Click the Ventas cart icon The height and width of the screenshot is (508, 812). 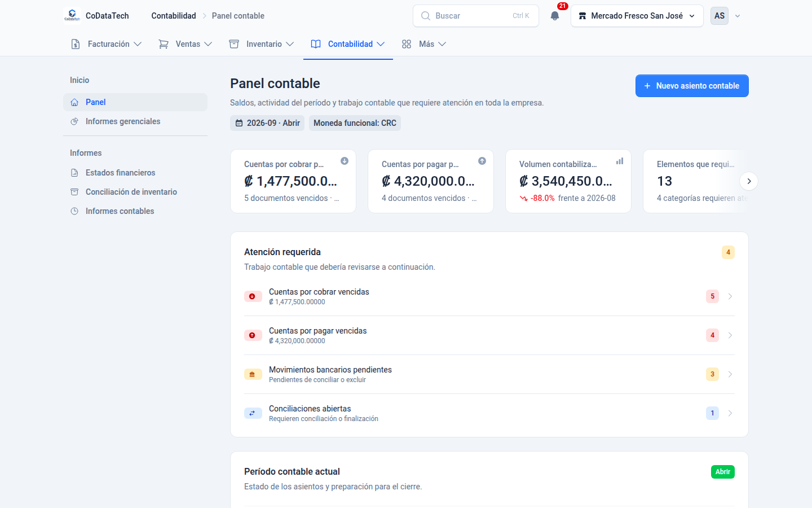164,44
